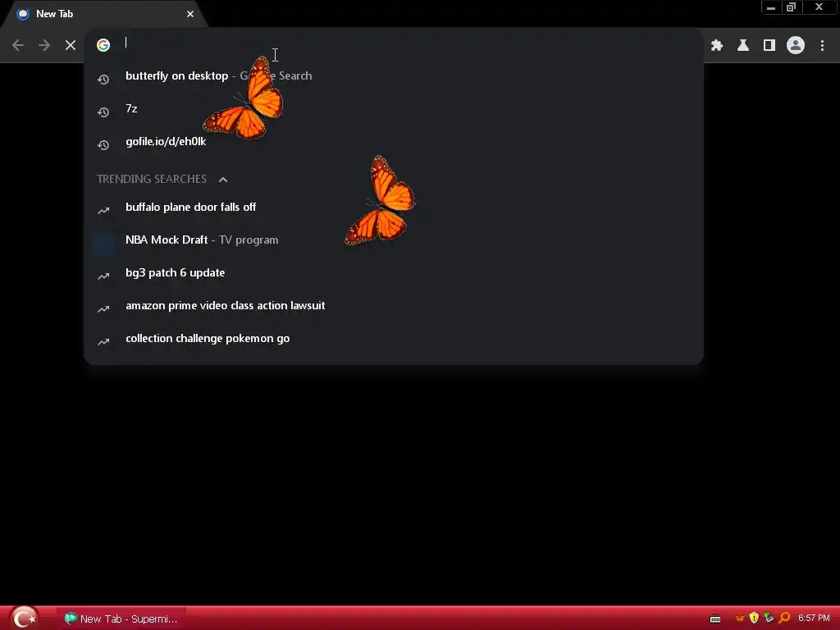The width and height of the screenshot is (840, 630).
Task: Click the butterfly tray icon
Action: tap(740, 619)
